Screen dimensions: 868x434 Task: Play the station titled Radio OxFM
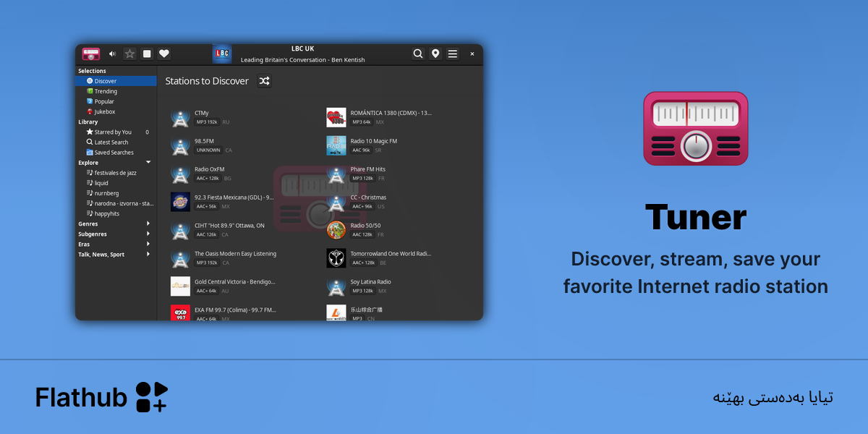click(210, 169)
